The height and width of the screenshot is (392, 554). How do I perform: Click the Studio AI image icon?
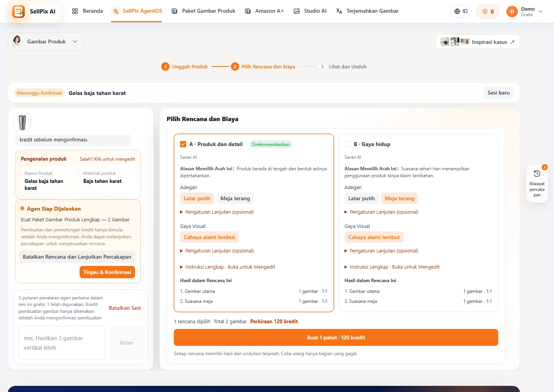[297, 11]
